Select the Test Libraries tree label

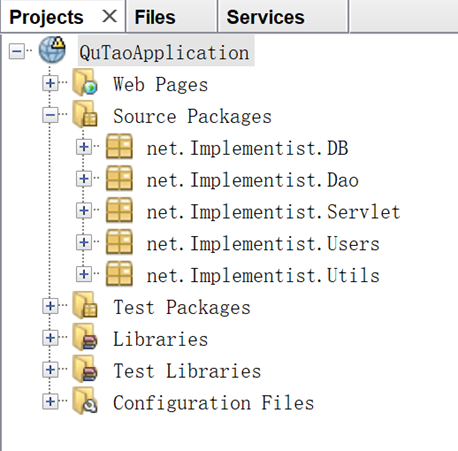pos(187,371)
